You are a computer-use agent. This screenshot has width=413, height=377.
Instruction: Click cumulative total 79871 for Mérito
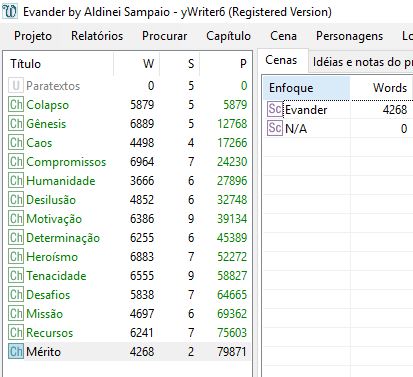[x=232, y=352]
